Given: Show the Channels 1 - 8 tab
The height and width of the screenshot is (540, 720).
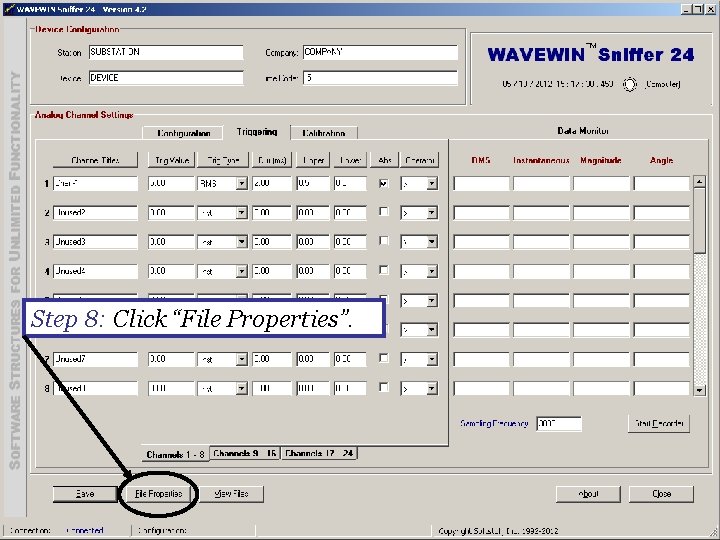Looking at the screenshot, I should pyautogui.click(x=175, y=454).
